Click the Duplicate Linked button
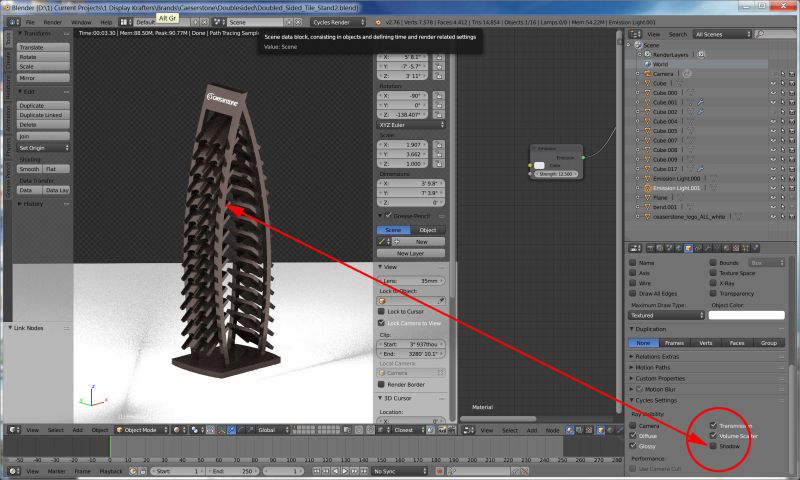 point(43,115)
